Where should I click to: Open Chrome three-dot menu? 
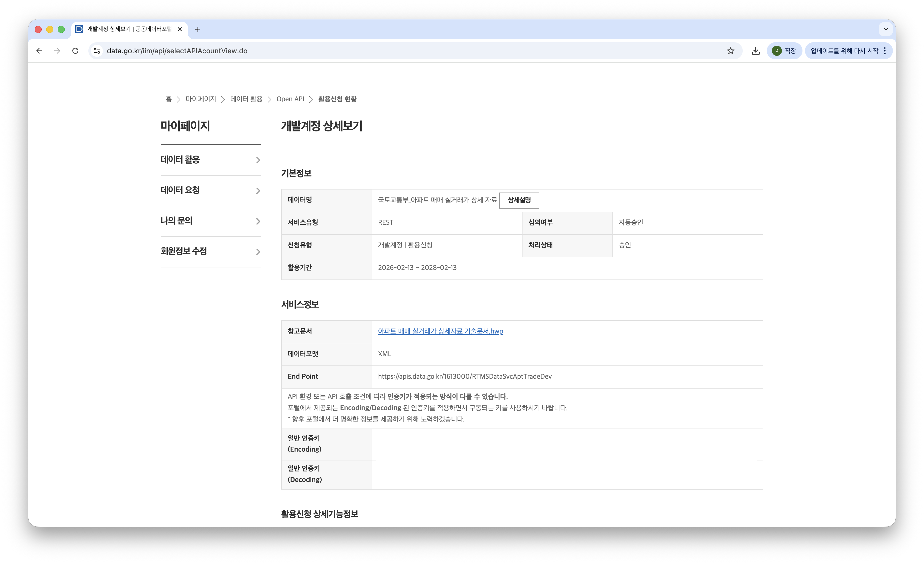pyautogui.click(x=885, y=51)
